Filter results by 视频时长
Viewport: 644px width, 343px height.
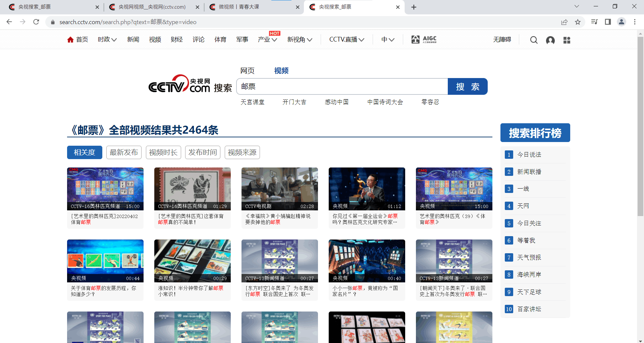[x=163, y=152]
